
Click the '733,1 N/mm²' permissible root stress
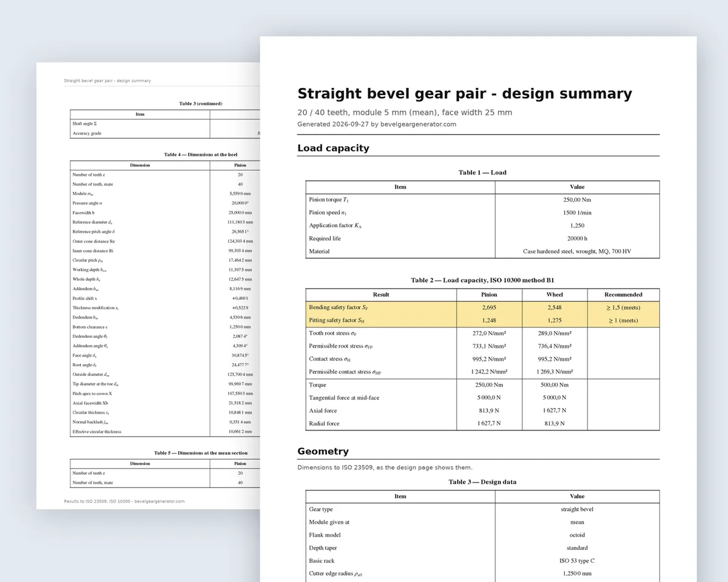click(489, 346)
